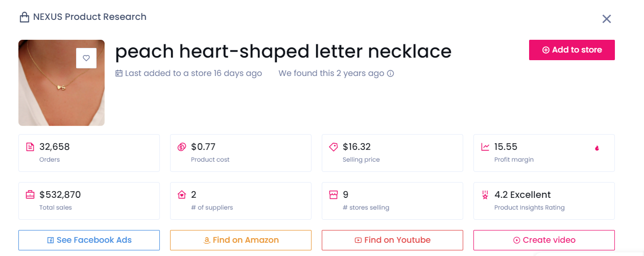Click the Total sales briefcase icon

(x=30, y=195)
